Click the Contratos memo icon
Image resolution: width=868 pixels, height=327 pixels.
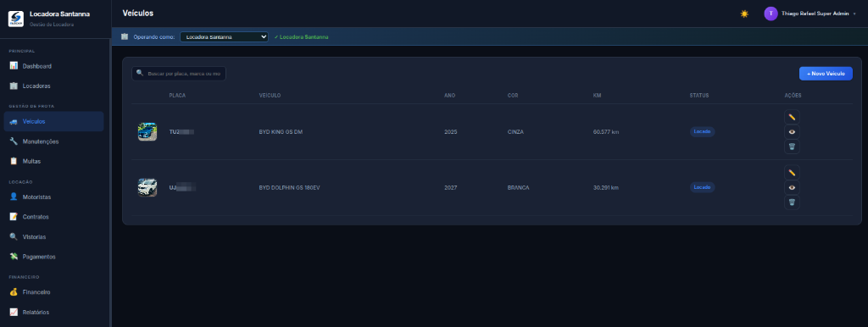pos(14,216)
